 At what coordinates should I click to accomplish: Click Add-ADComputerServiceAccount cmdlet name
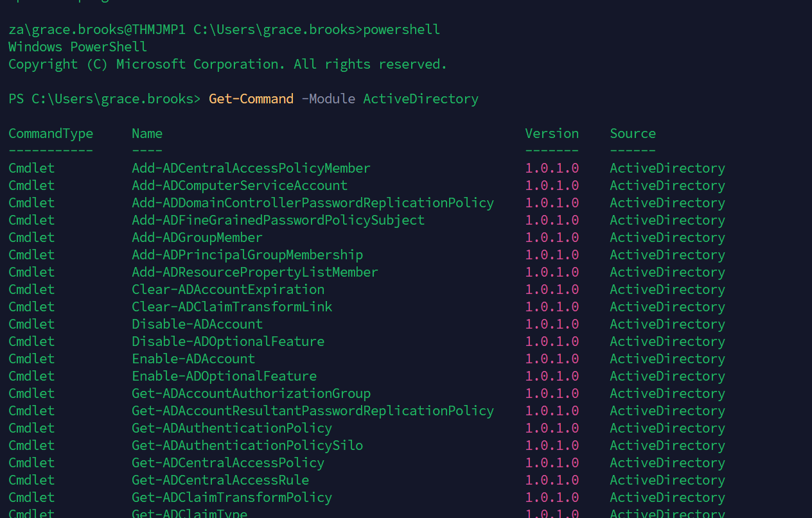pos(240,186)
